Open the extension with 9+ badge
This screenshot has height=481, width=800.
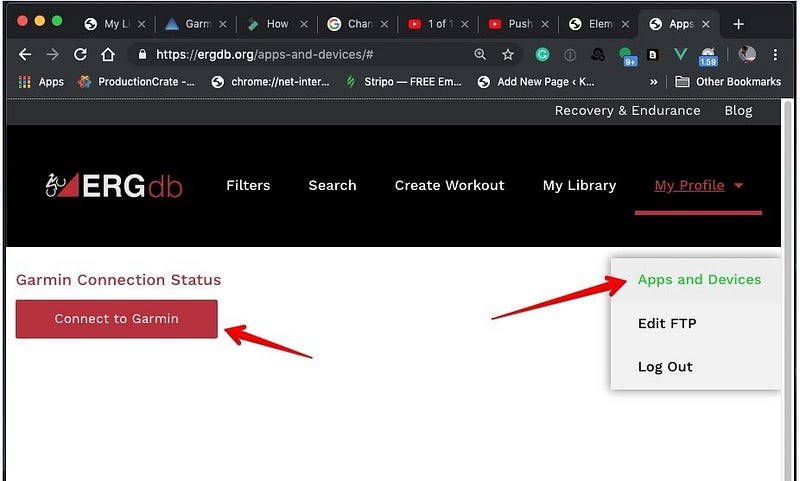tap(627, 56)
